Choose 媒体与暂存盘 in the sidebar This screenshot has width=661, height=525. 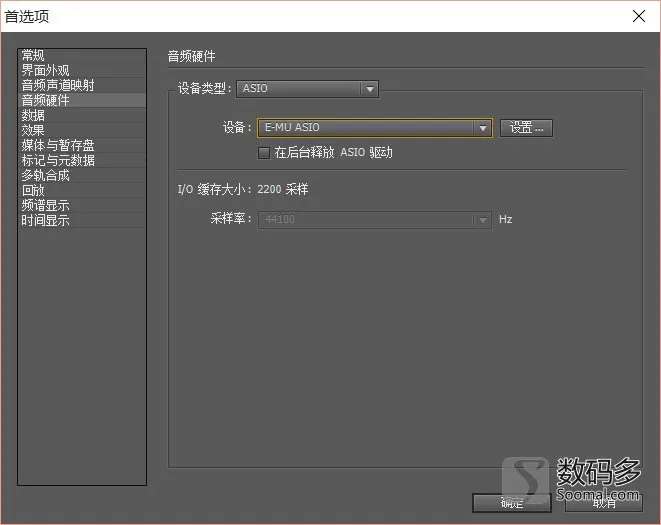tap(82, 145)
